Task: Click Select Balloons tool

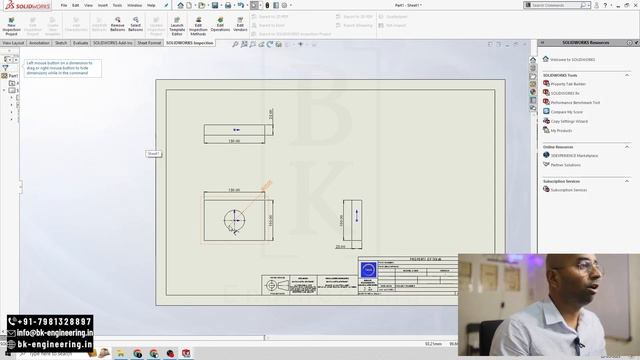Action: coord(136,24)
